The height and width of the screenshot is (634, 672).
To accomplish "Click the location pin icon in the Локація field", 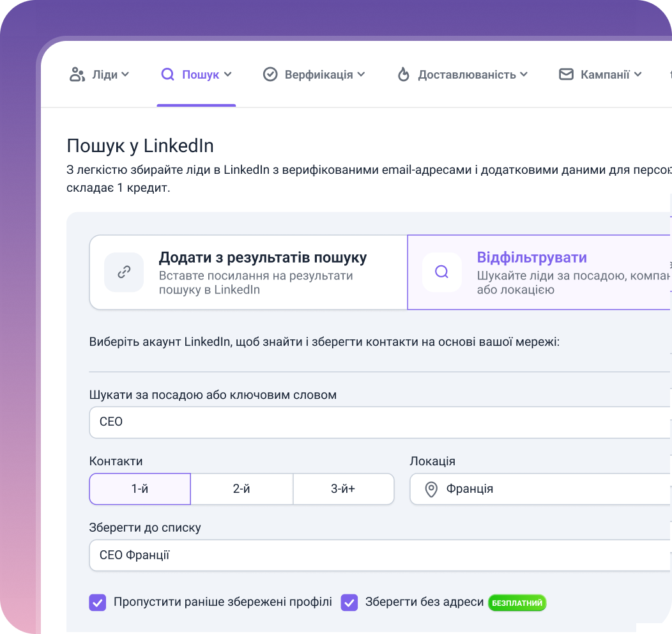I will (x=431, y=489).
